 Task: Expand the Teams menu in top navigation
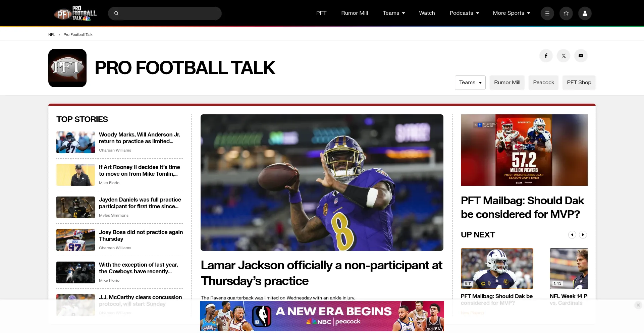pos(394,13)
